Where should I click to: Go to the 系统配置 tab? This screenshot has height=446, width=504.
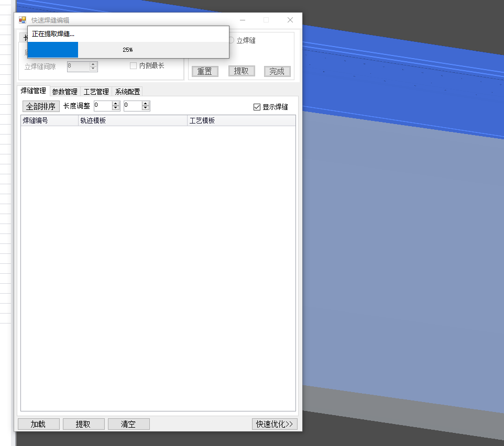tap(127, 92)
